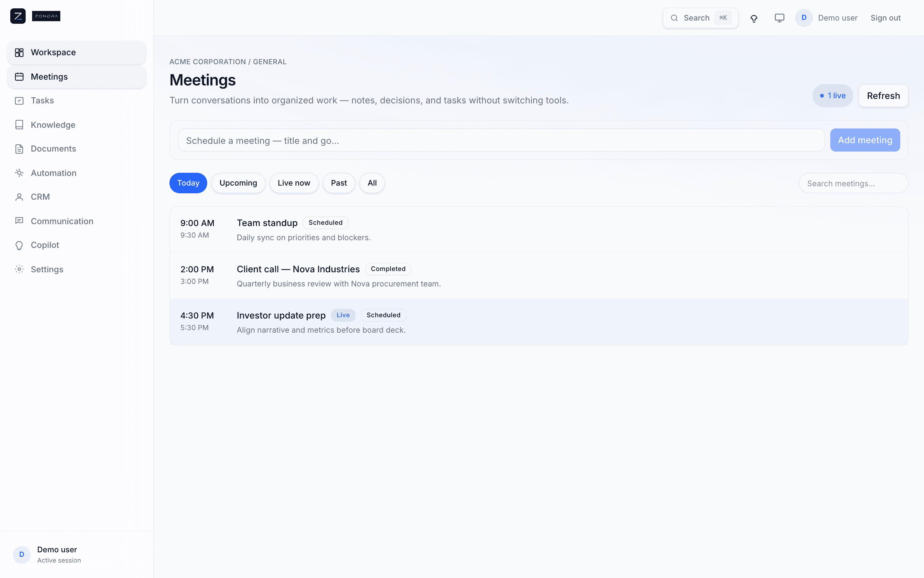Click the 4:30 PM start time

click(x=197, y=315)
